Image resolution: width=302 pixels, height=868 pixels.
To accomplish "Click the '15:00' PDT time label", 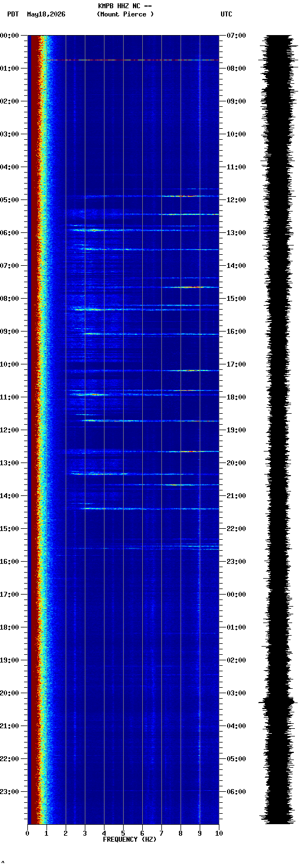I will click(x=10, y=529).
